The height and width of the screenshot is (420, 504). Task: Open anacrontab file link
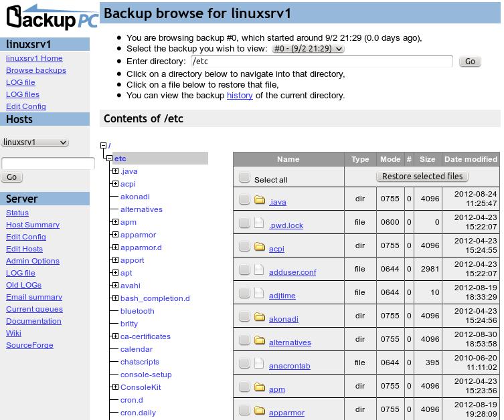point(290,366)
